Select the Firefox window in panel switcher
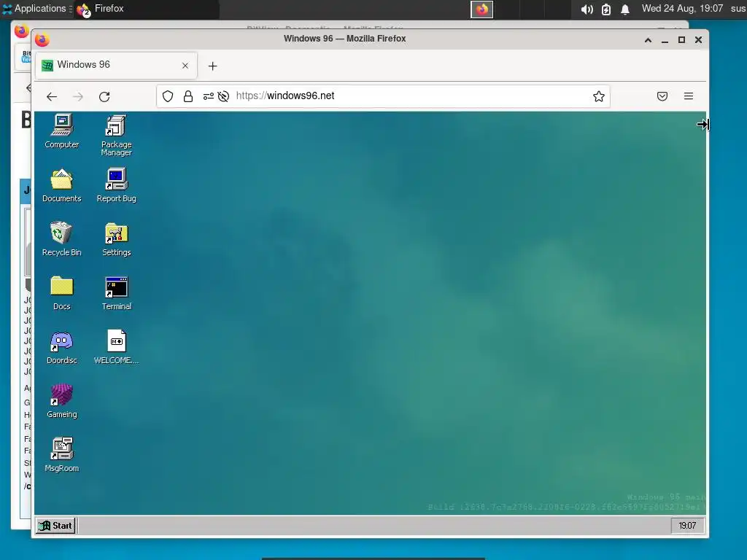This screenshot has width=747, height=560. coord(481,9)
